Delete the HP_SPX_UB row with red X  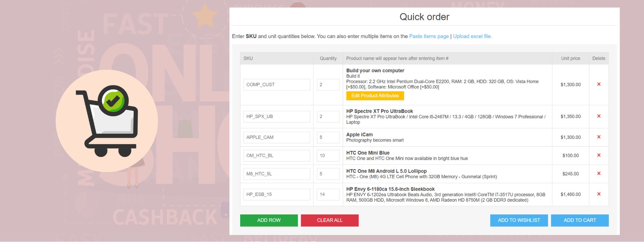(599, 116)
